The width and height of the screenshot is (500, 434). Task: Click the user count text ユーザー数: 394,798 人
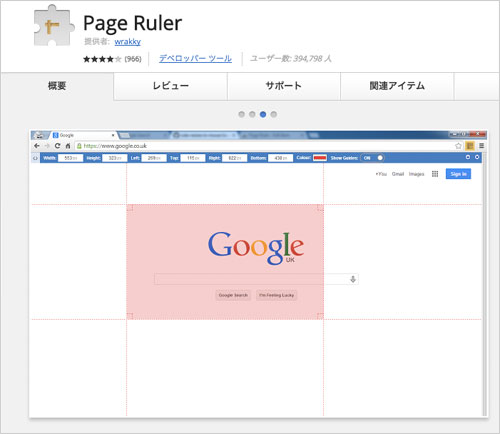click(x=291, y=59)
